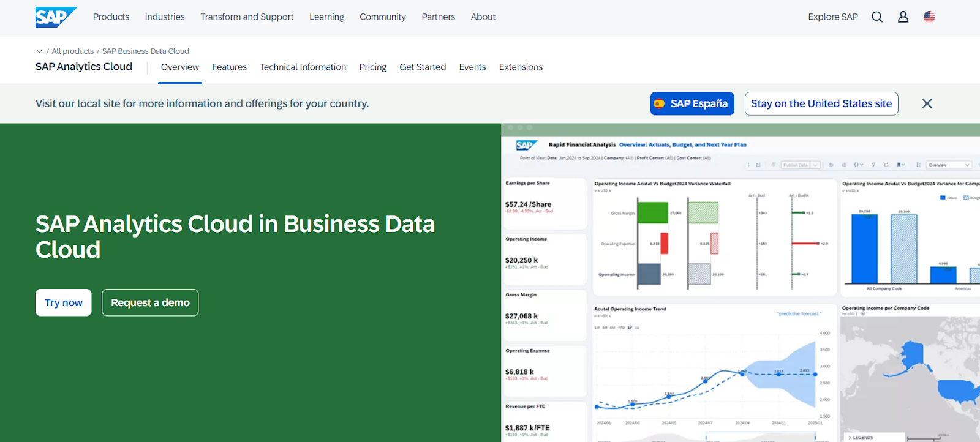Click the 1Y range in Operating Income Trend

(x=630, y=328)
